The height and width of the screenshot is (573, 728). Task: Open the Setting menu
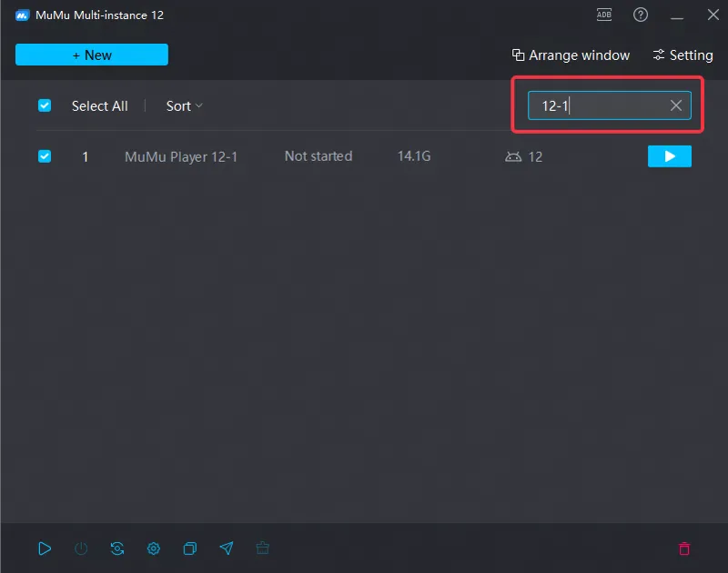(682, 55)
